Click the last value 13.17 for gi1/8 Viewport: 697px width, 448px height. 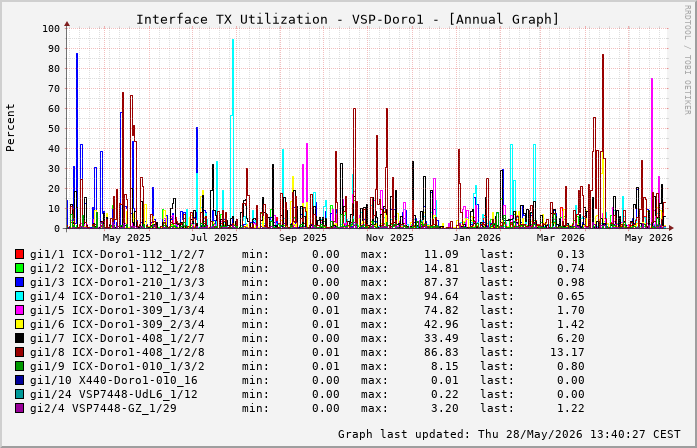[x=567, y=352]
